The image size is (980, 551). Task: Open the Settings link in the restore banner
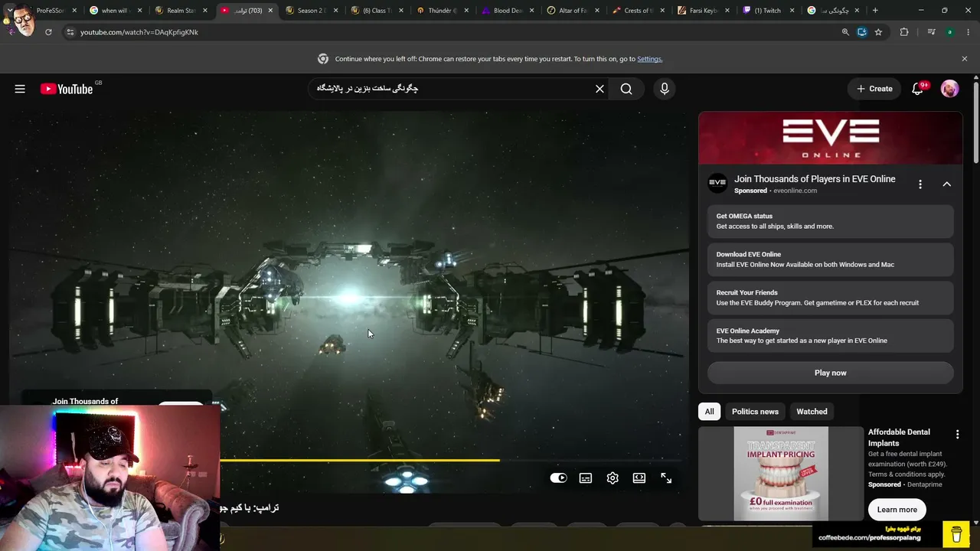click(649, 59)
